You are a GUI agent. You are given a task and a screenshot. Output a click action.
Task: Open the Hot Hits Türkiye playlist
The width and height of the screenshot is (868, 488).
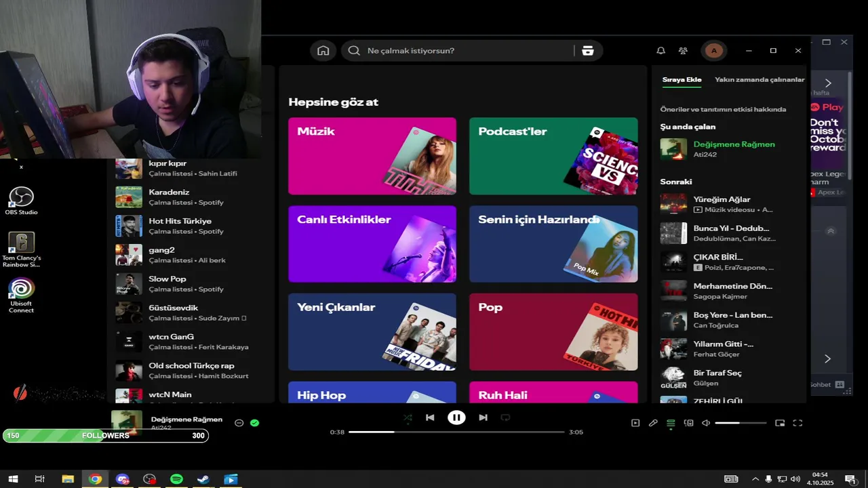click(x=193, y=226)
